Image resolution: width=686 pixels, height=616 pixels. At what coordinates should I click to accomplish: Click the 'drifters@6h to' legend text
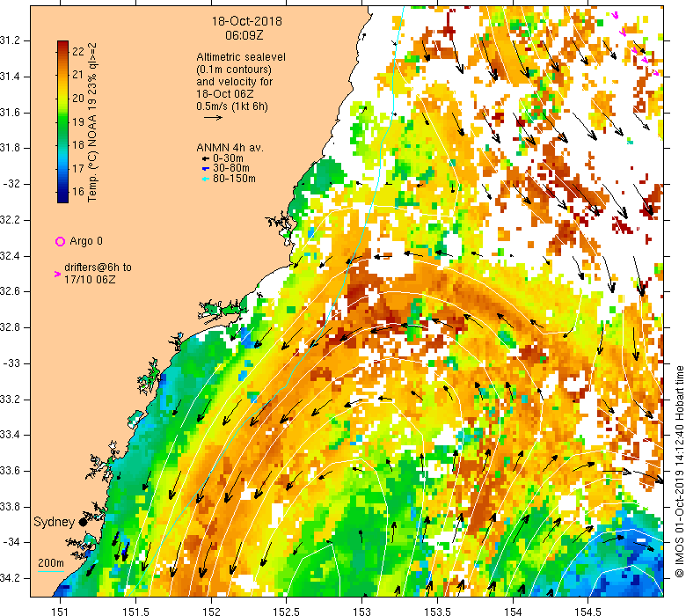[98, 267]
